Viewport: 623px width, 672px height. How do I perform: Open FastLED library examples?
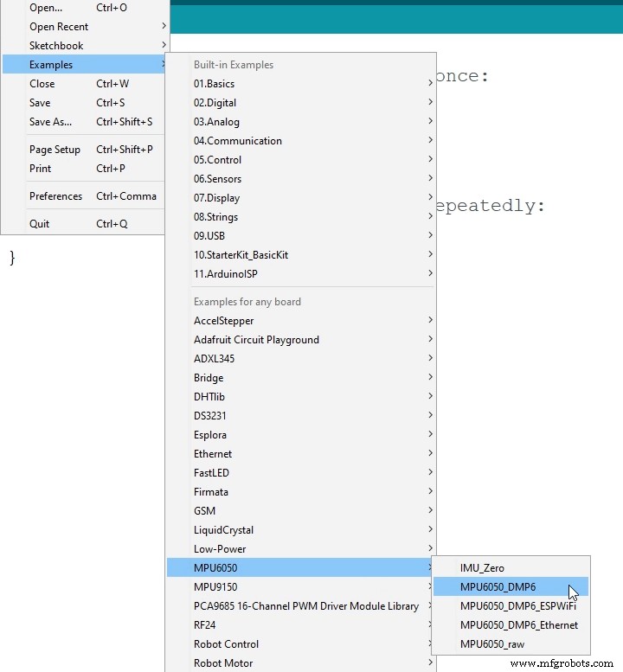click(301, 473)
